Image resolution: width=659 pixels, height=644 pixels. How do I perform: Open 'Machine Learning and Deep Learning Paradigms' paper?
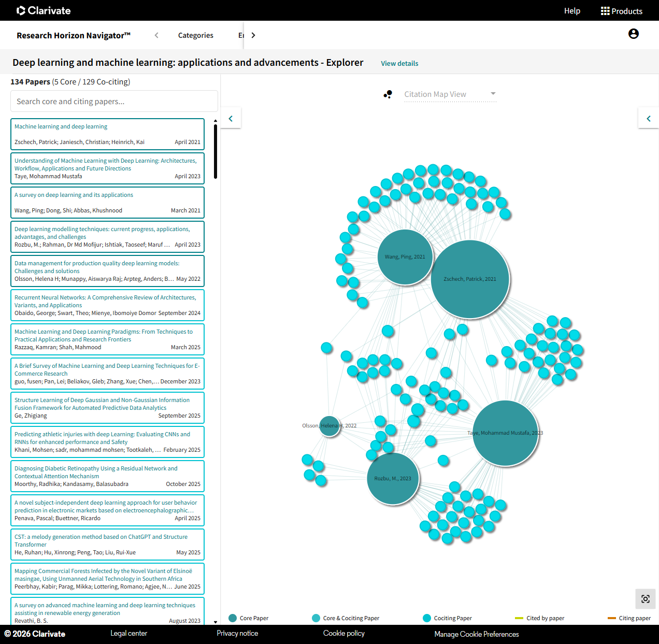pyautogui.click(x=107, y=339)
